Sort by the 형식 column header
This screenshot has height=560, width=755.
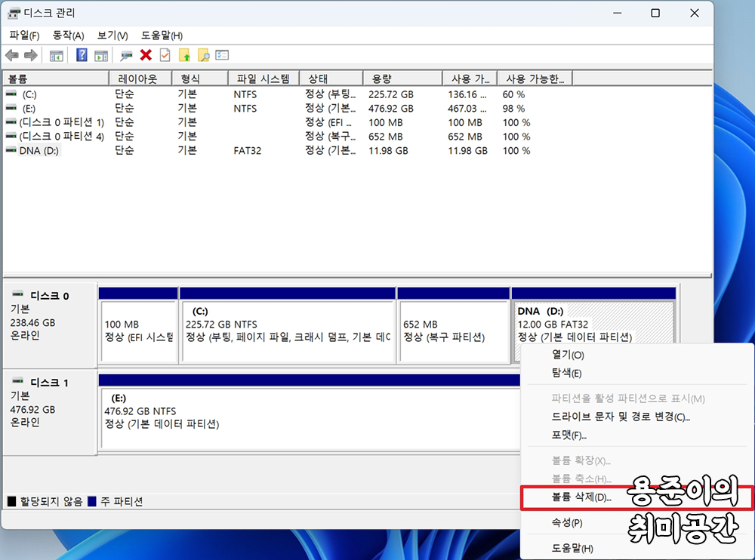click(x=199, y=78)
